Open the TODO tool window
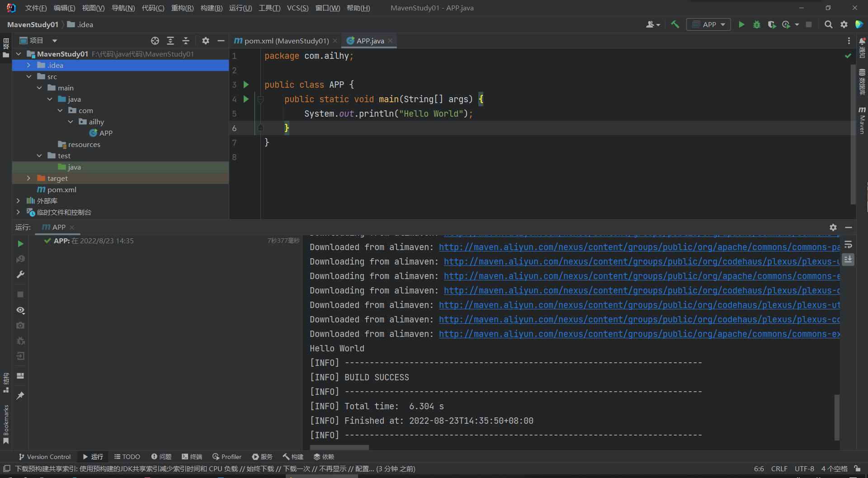868x478 pixels. tap(127, 457)
